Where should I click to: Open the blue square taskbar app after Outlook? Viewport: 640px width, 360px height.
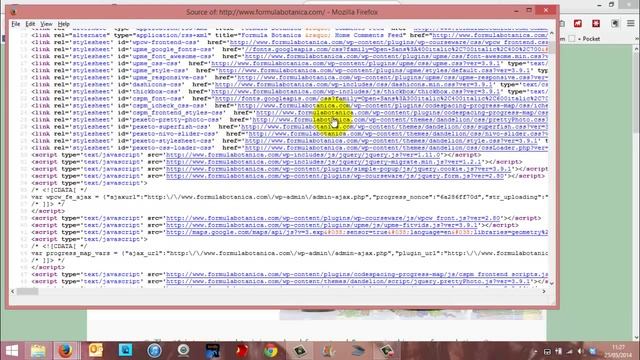pyautogui.click(x=125, y=351)
